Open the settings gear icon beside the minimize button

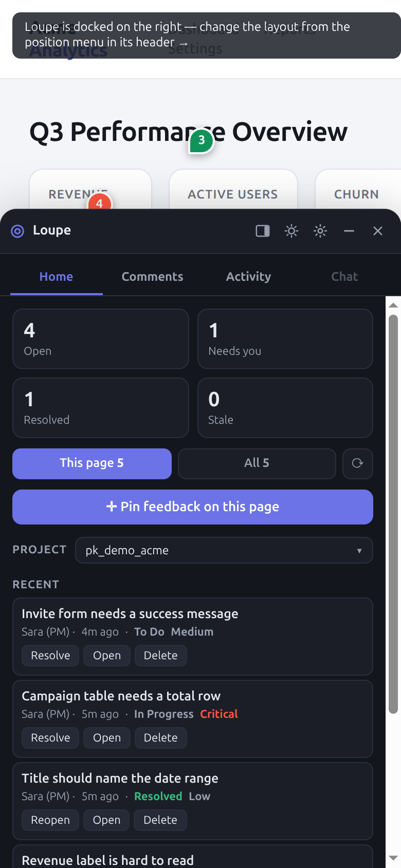(320, 231)
